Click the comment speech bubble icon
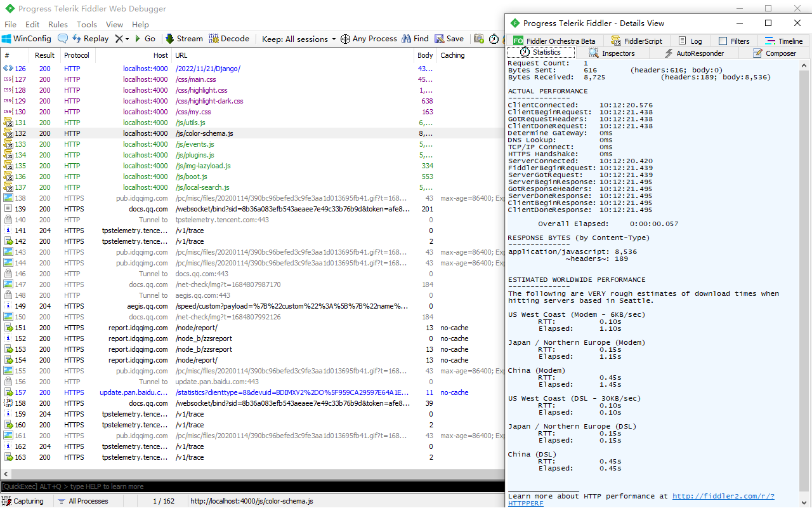 pos(63,39)
